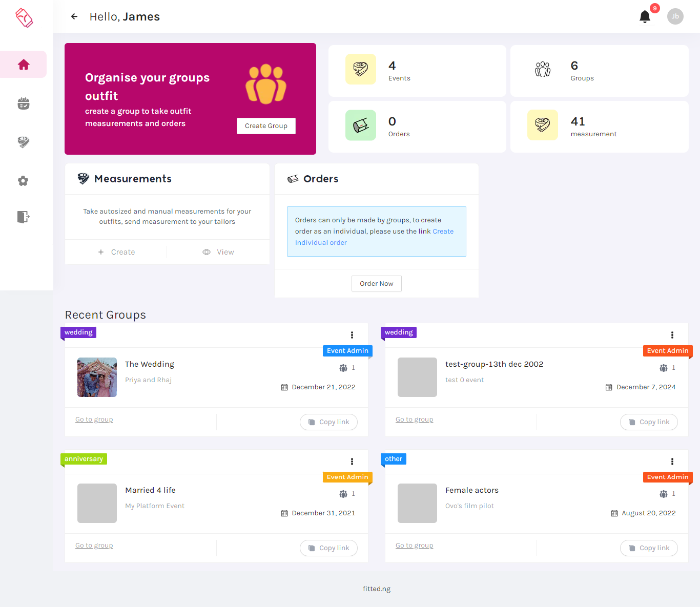The height and width of the screenshot is (608, 700).
Task: Open Settings gear in sidebar
Action: (x=23, y=181)
